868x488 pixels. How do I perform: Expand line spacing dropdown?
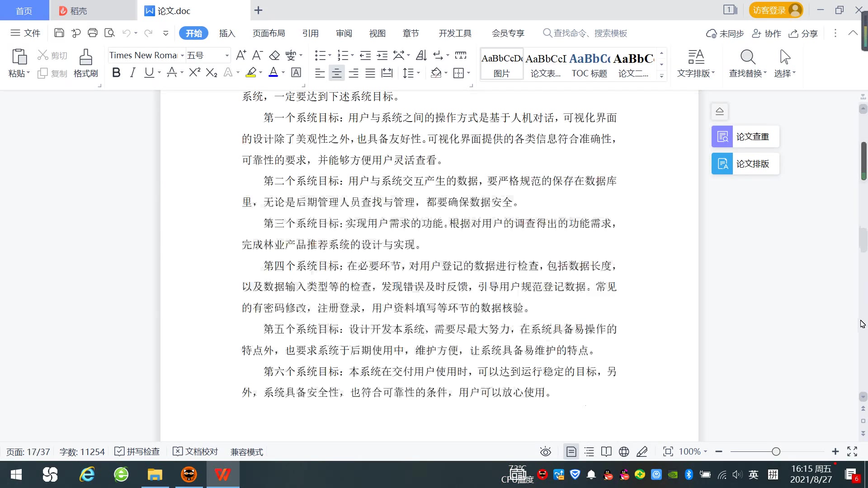click(418, 73)
